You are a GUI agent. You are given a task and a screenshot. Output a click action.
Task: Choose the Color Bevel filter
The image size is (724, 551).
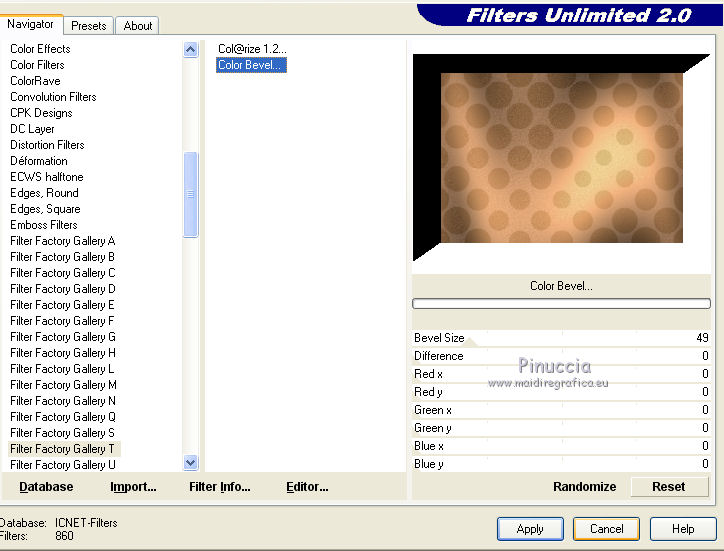pyautogui.click(x=251, y=65)
